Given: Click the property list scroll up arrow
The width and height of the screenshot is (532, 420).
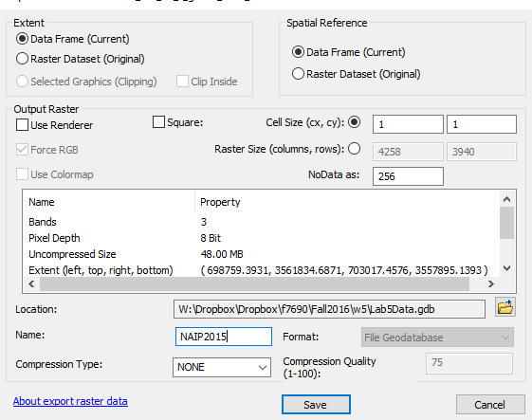Looking at the screenshot, I should [507, 199].
